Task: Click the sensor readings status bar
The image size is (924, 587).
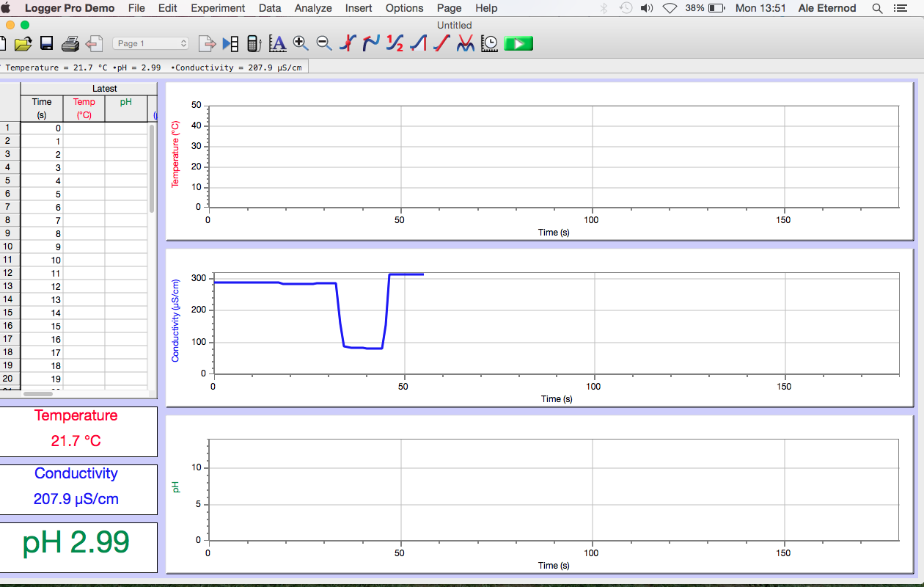Action: coord(154,67)
